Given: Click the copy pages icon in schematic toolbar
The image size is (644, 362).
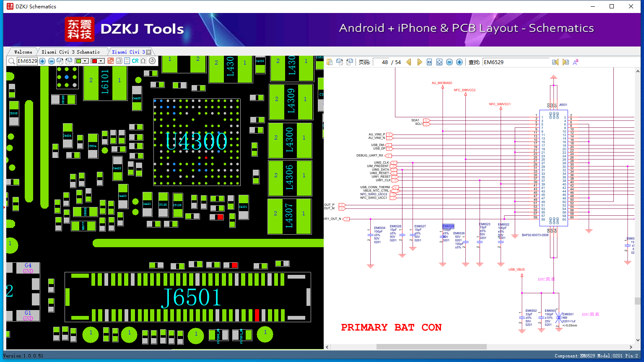Looking at the screenshot, I should pyautogui.click(x=330, y=62).
